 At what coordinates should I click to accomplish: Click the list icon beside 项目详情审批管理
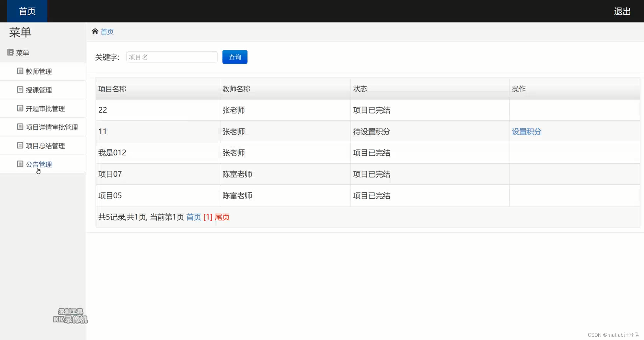coord(20,127)
